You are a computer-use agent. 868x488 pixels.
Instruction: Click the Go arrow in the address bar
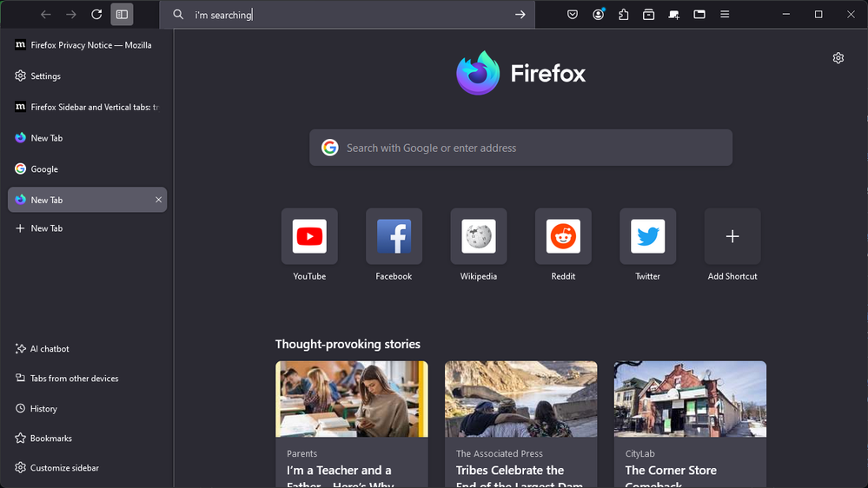pyautogui.click(x=520, y=15)
